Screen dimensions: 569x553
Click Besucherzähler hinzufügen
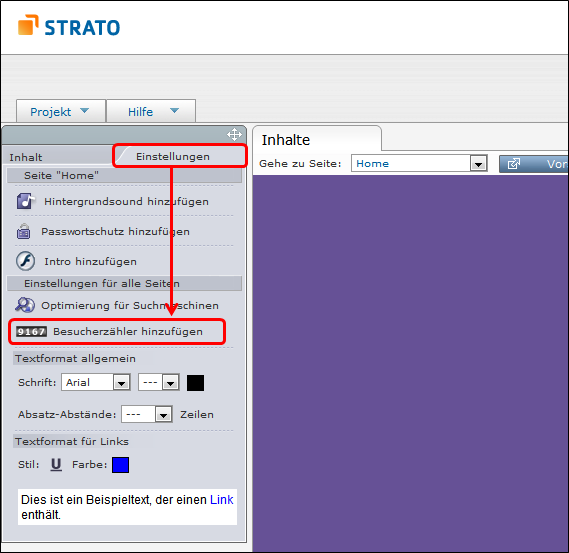click(x=128, y=331)
